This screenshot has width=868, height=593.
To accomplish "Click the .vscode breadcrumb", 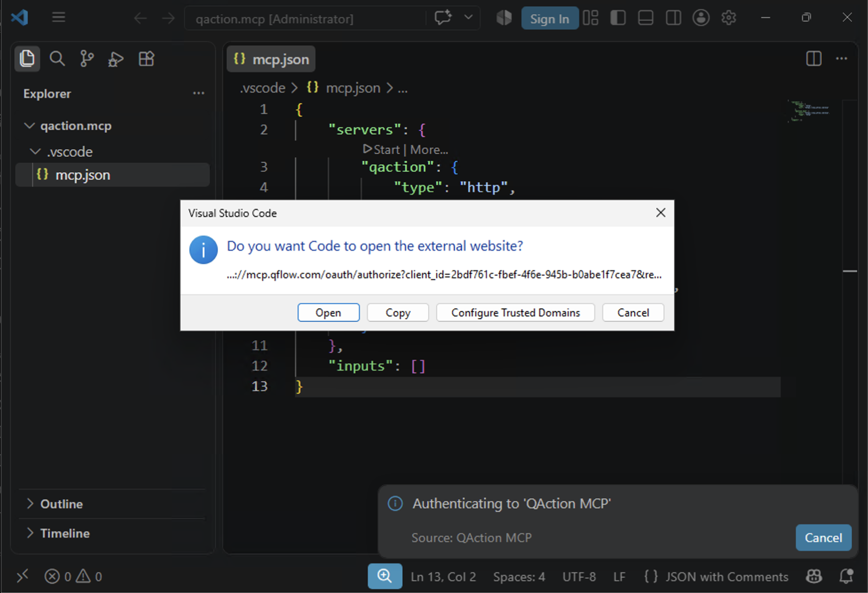I will pyautogui.click(x=262, y=88).
